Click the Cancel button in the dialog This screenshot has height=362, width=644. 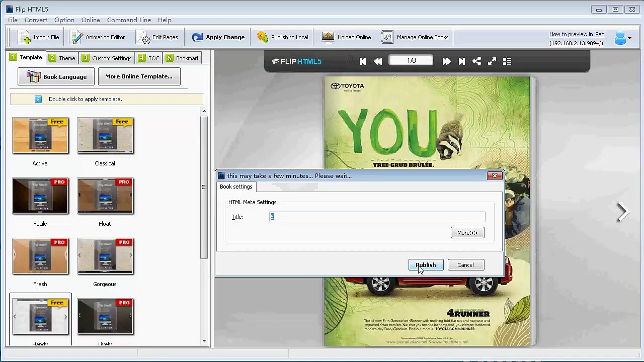pyautogui.click(x=465, y=265)
